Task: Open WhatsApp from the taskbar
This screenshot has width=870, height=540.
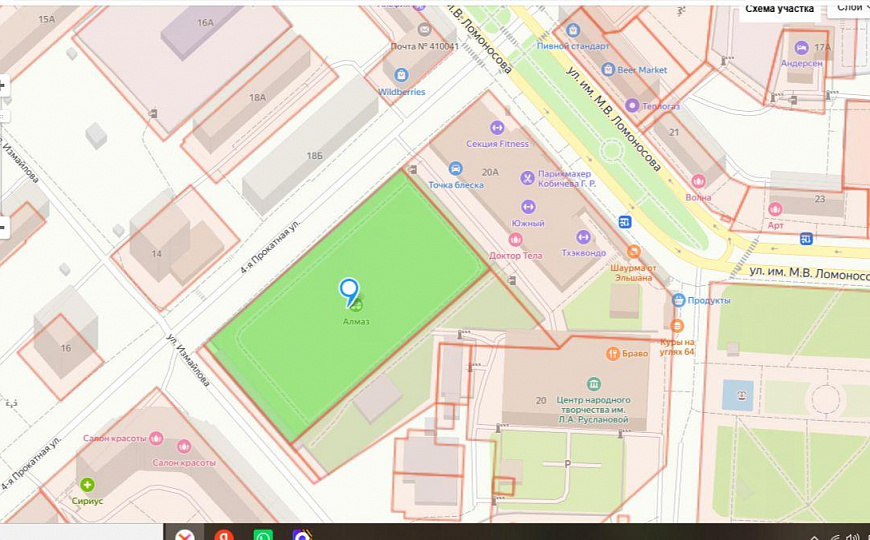Action: (263, 534)
